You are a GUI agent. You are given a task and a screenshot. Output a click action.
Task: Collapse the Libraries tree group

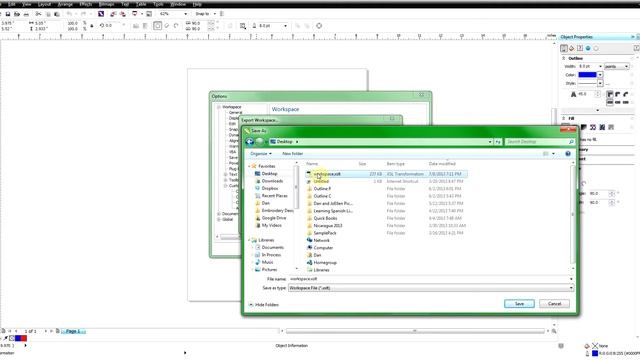click(x=249, y=240)
